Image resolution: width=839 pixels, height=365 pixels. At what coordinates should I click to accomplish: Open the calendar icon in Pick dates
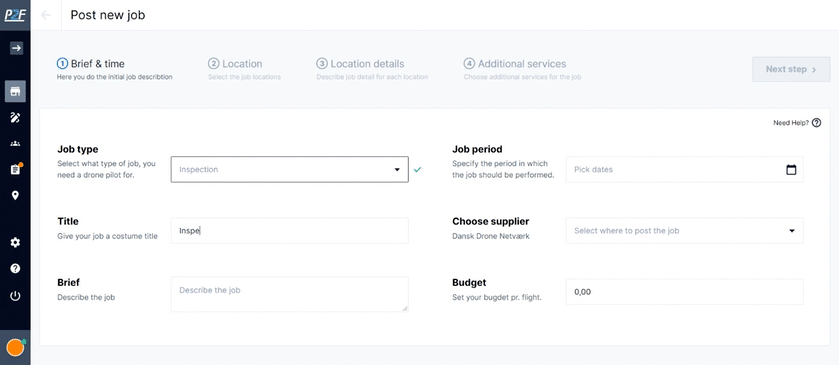coord(791,170)
